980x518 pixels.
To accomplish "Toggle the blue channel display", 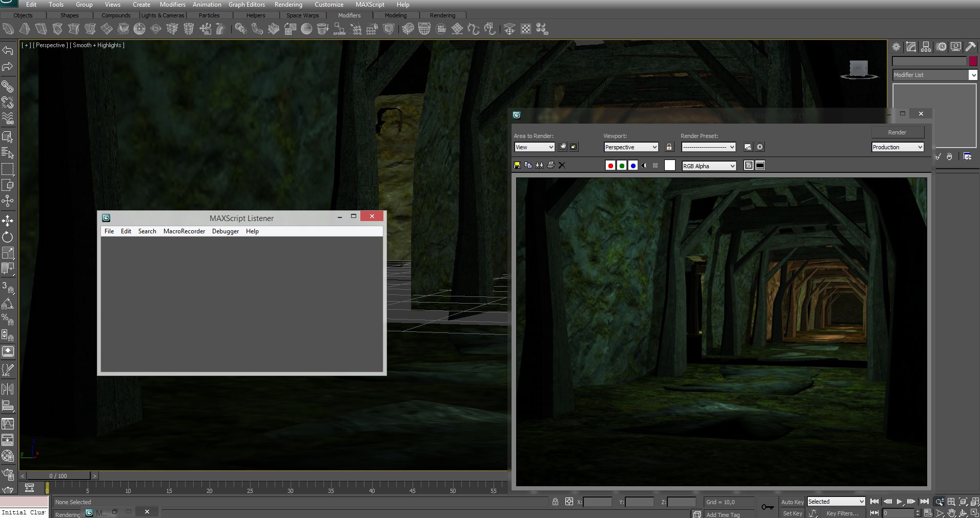I will [633, 166].
